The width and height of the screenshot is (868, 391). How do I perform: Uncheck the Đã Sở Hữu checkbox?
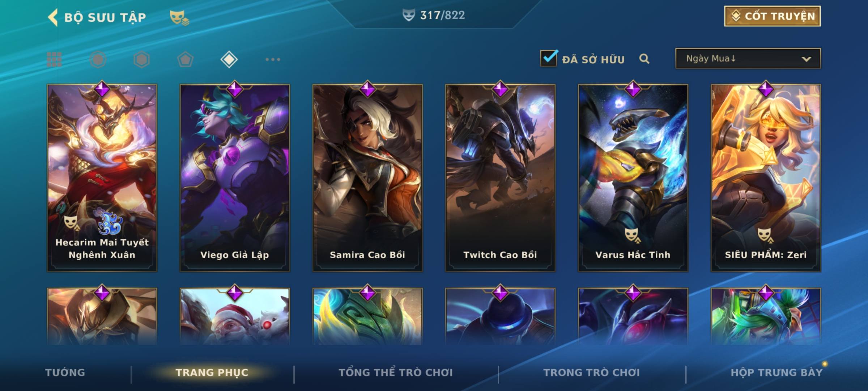coord(549,58)
